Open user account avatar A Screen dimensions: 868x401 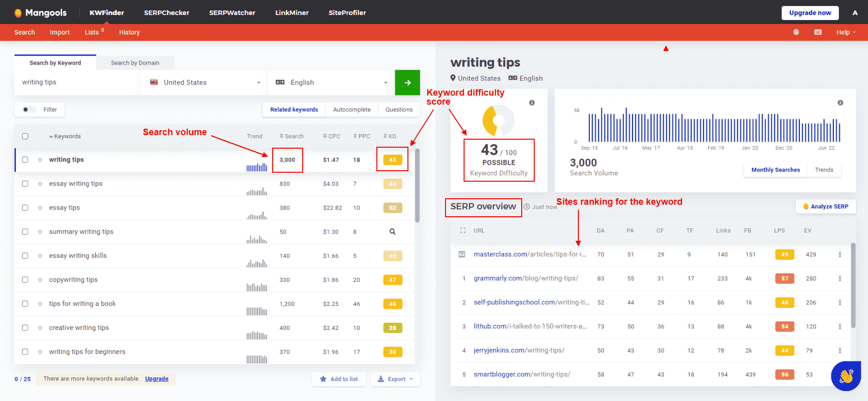click(855, 13)
